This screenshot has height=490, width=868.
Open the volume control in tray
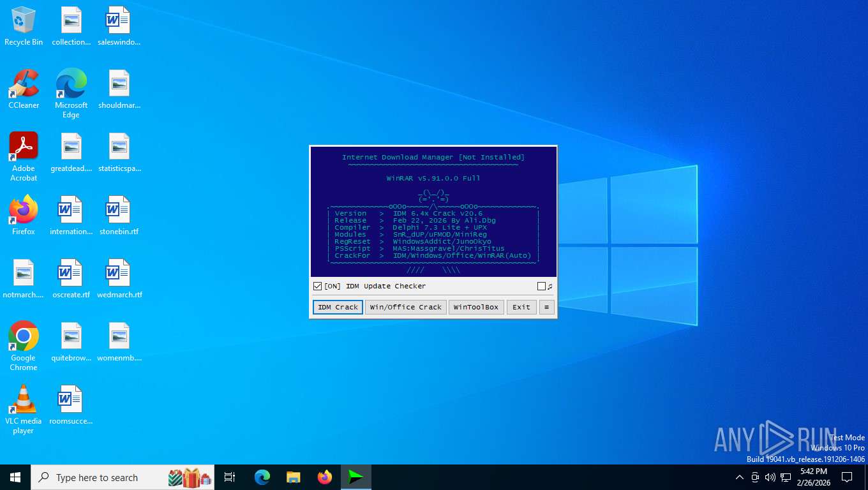tap(770, 477)
